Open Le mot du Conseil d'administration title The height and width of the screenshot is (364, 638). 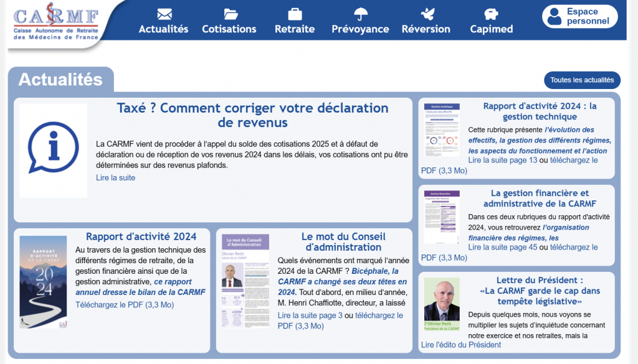[343, 241]
